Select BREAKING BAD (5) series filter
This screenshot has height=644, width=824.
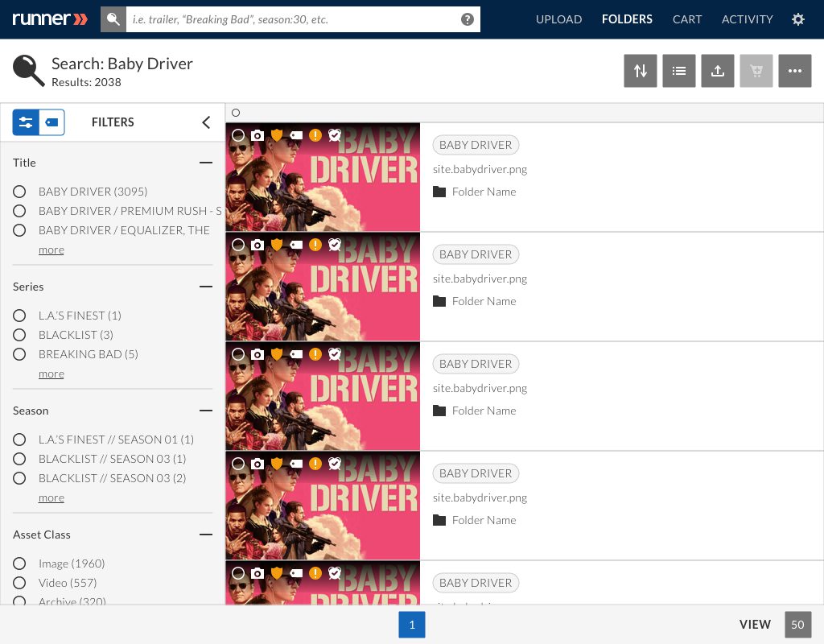(19, 354)
